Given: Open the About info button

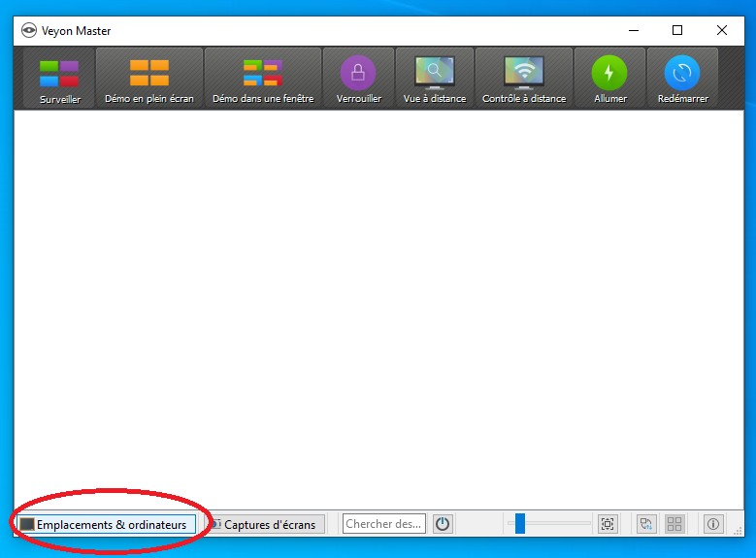Looking at the screenshot, I should coord(712,524).
